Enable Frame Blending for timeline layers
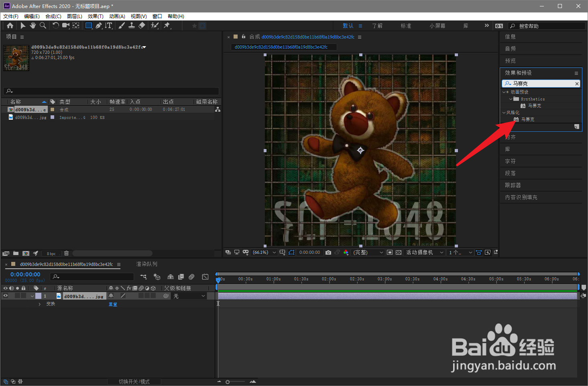 [x=181, y=277]
